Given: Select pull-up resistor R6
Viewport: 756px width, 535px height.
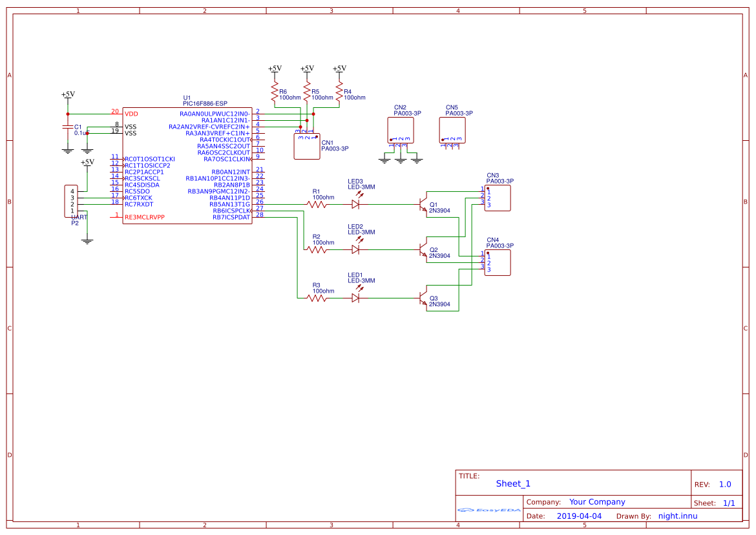Looking at the screenshot, I should pyautogui.click(x=275, y=89).
